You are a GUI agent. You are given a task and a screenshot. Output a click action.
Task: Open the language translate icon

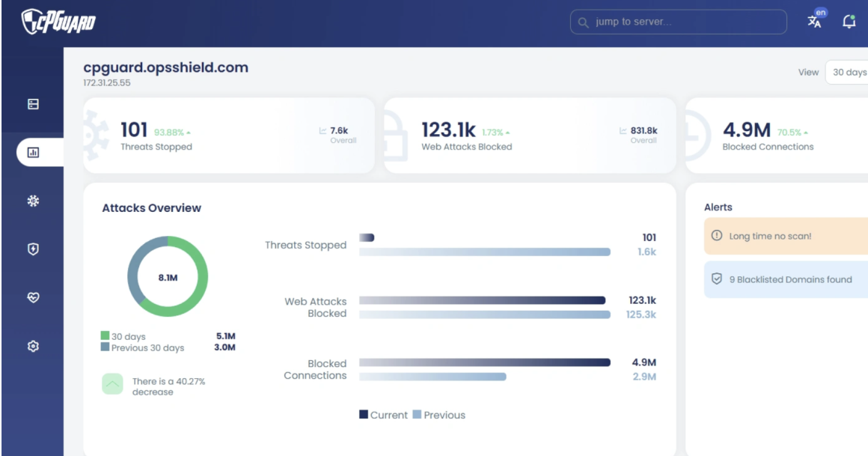(x=814, y=21)
